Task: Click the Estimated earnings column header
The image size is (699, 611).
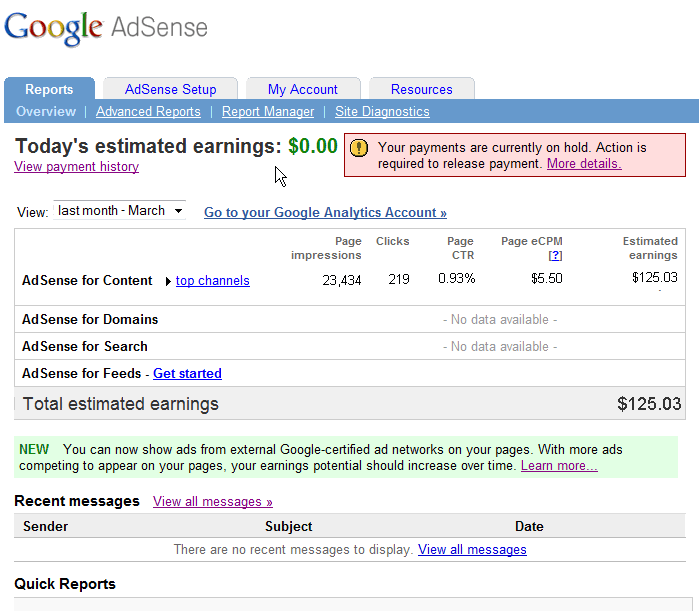Action: pyautogui.click(x=650, y=248)
